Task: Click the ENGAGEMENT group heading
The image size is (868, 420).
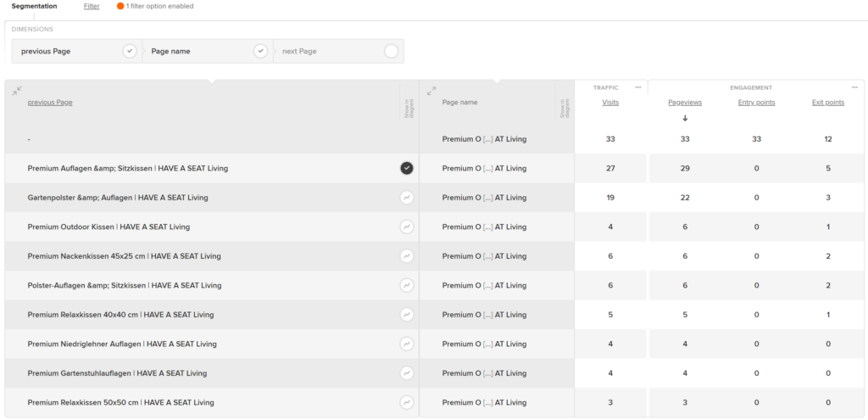Action: (751, 87)
